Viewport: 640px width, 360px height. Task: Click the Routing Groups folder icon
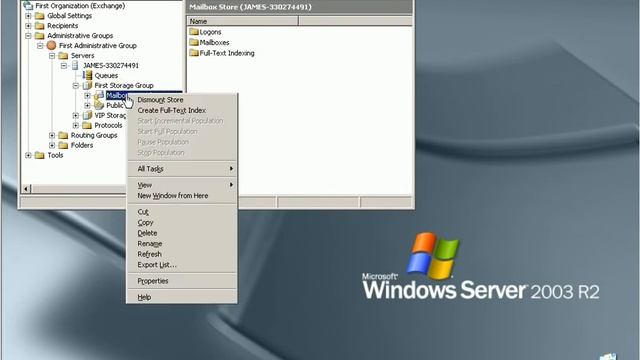pos(63,135)
